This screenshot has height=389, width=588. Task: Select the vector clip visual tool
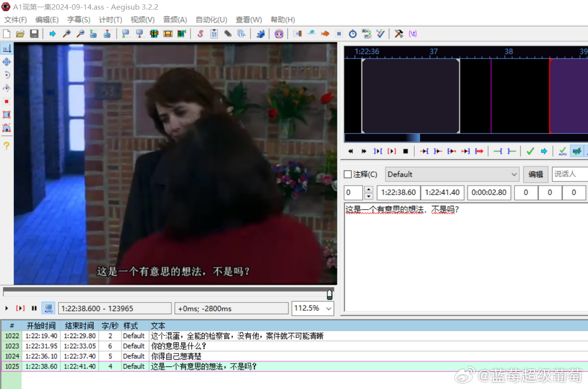click(x=7, y=128)
